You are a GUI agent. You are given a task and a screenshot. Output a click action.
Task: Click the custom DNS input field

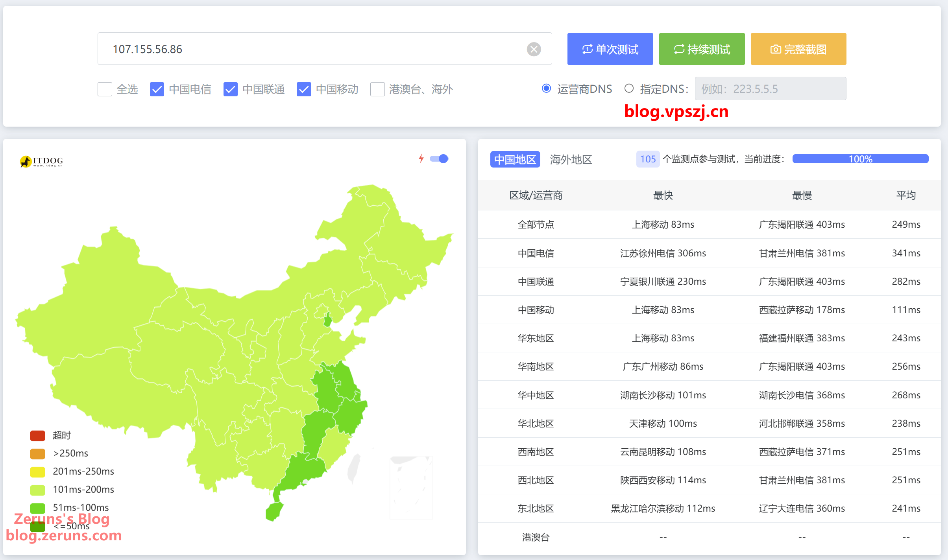[x=770, y=88]
